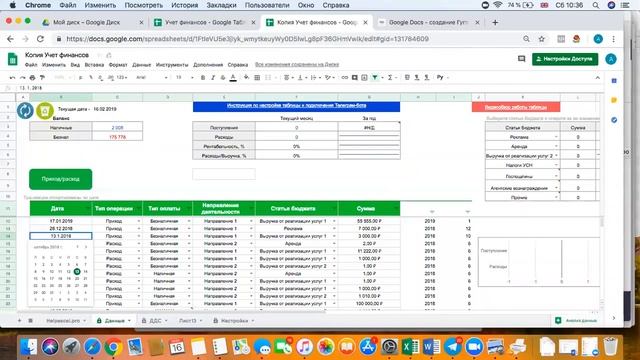Image resolution: width=640 pixels, height=360 pixels.
Task: Click the formula bar input
Action: (310, 88)
